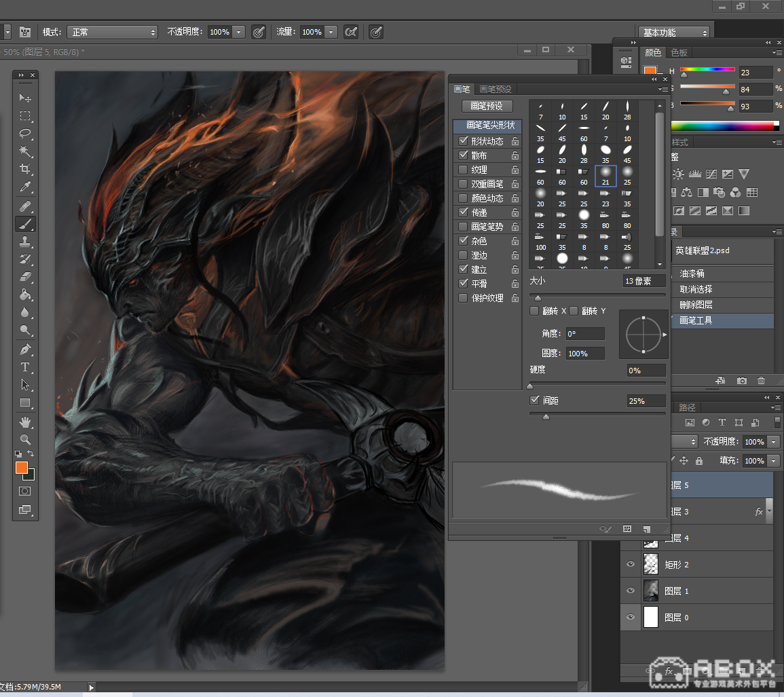Open the brush panel flyout menu
Screen dimensions: 784x697
click(x=663, y=89)
